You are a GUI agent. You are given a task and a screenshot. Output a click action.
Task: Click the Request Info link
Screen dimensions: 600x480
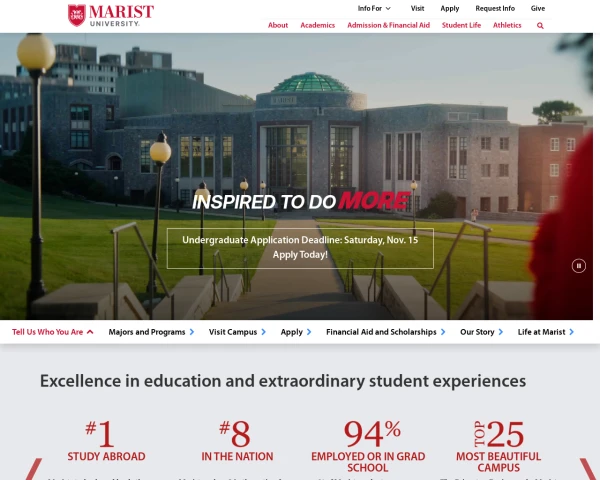(x=495, y=8)
